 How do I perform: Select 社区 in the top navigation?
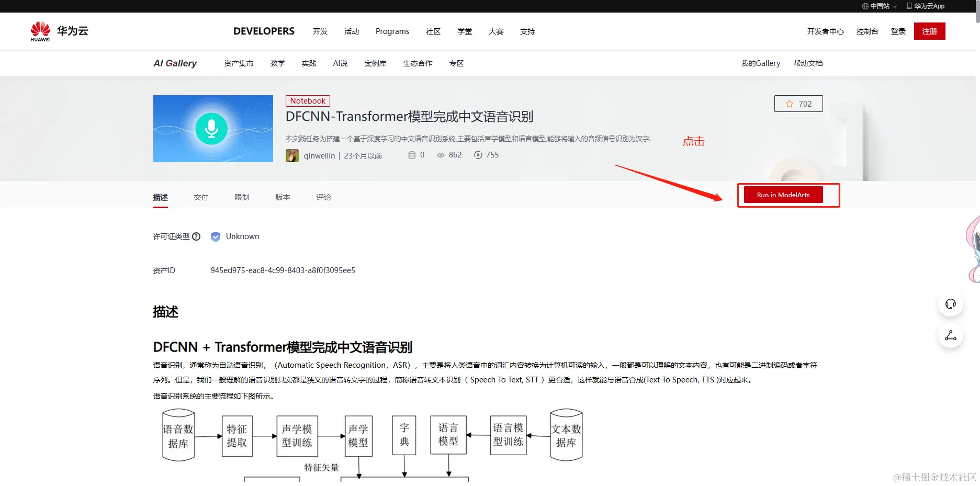tap(433, 31)
